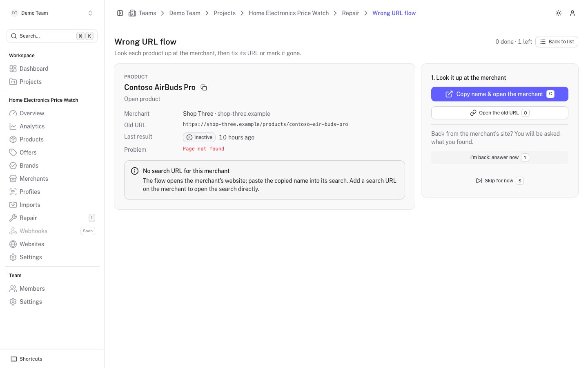
Task: Click the info icon in search URL notice
Action: tap(135, 171)
